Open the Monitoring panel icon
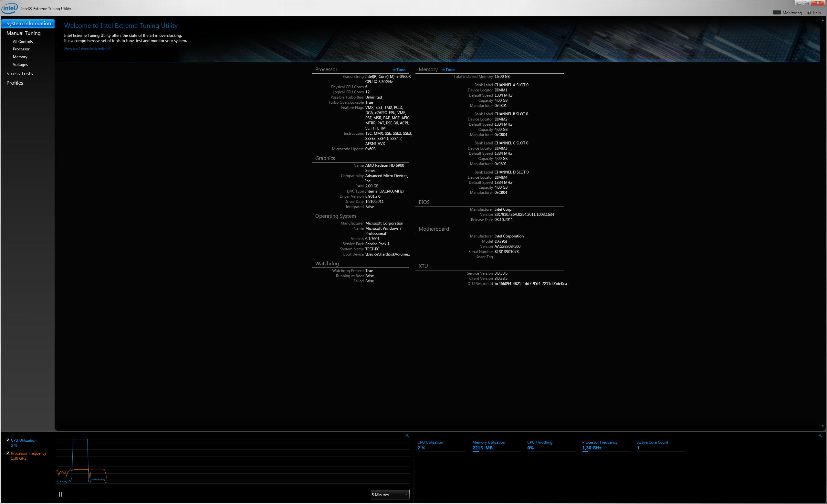This screenshot has width=827, height=504. 777,13
